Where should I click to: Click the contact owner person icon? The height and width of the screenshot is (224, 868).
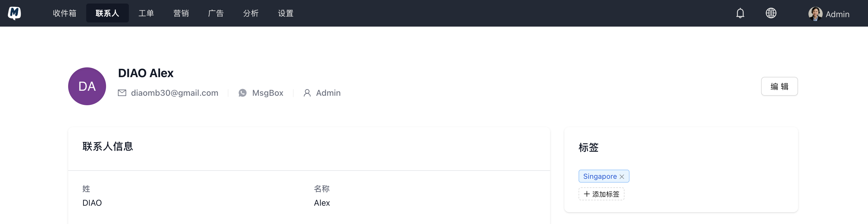[307, 93]
